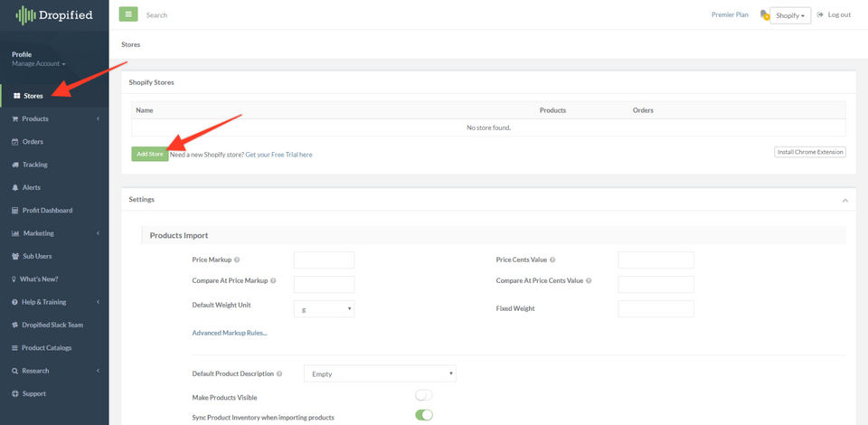Click the Premier Plan link

click(730, 15)
